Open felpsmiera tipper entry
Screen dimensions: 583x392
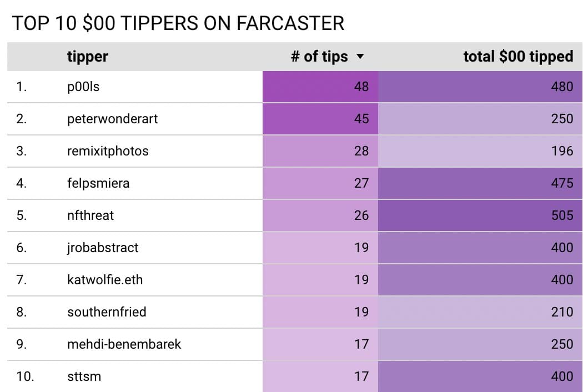coord(98,183)
